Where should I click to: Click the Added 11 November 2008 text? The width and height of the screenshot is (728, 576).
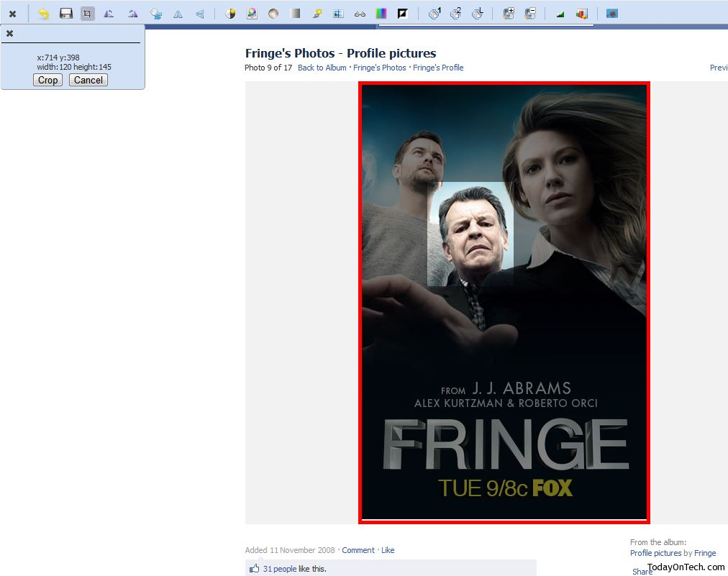pos(290,550)
